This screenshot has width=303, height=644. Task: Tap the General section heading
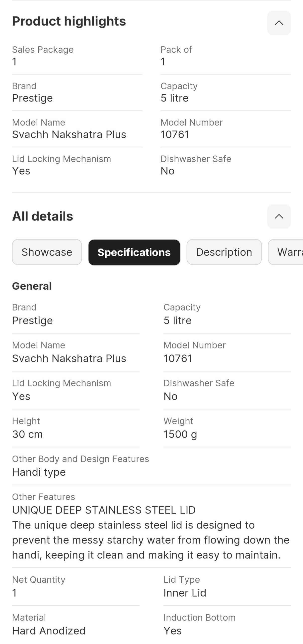(32, 286)
